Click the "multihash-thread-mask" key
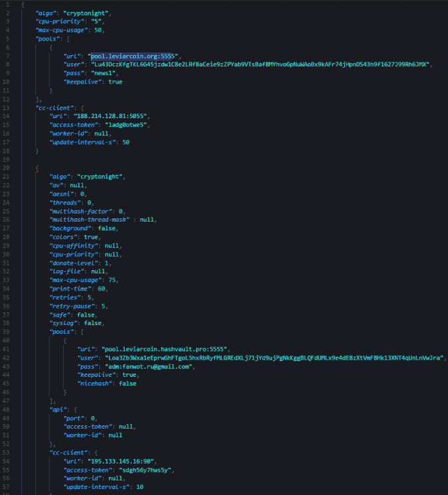 tap(90, 220)
